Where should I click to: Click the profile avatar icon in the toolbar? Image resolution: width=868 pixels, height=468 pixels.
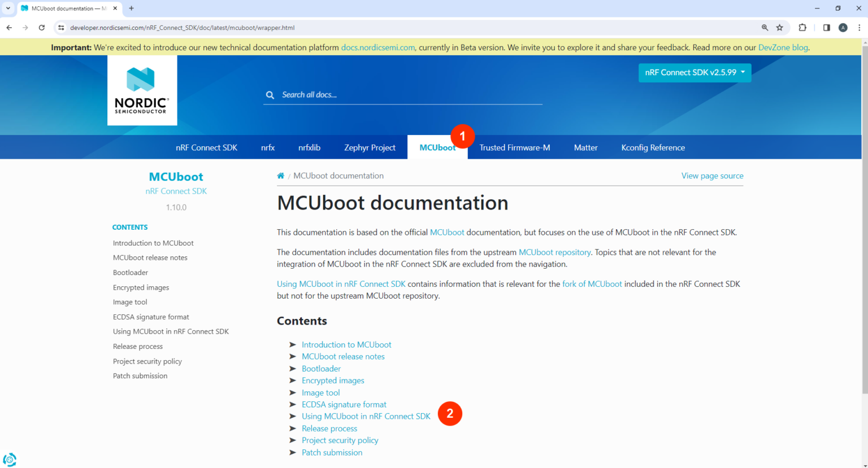pos(843,27)
